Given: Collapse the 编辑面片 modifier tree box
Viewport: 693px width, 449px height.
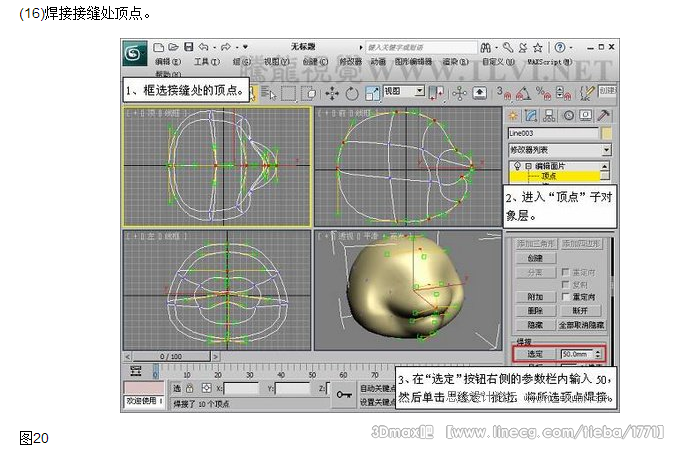Looking at the screenshot, I should pyautogui.click(x=528, y=166).
